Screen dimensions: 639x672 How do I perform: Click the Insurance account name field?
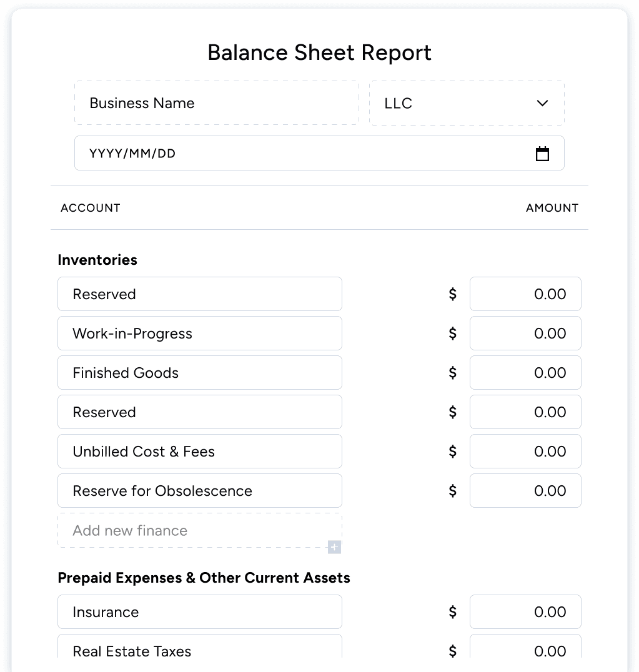[x=199, y=611]
